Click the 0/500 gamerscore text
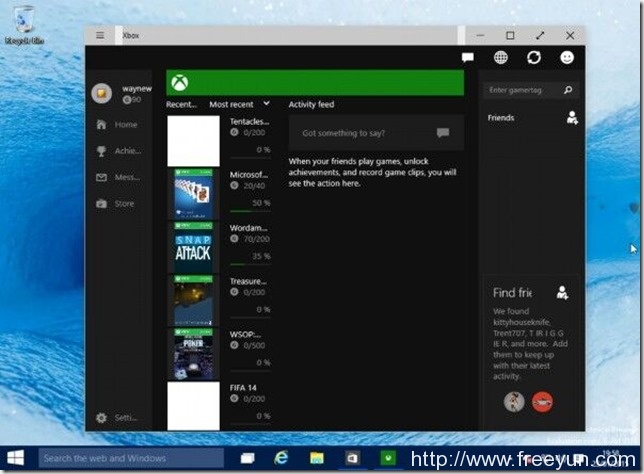Image resolution: width=644 pixels, height=474 pixels. point(254,345)
